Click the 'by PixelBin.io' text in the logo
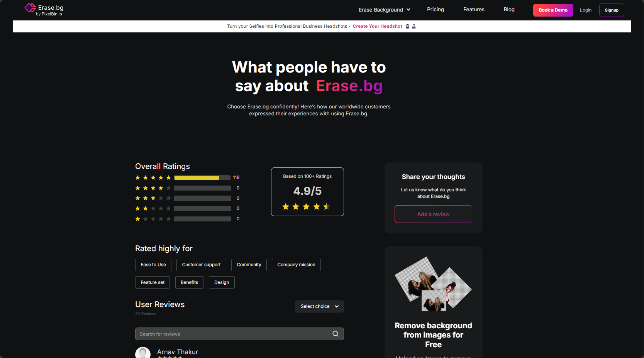 [49, 14]
